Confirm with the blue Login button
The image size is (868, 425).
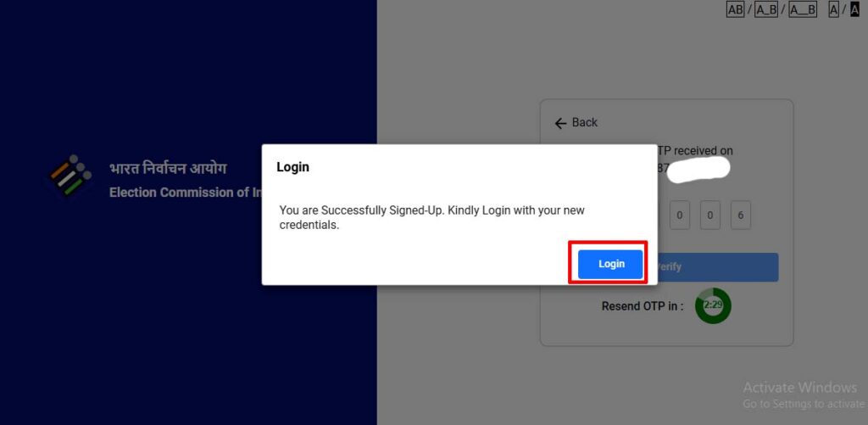tap(610, 265)
